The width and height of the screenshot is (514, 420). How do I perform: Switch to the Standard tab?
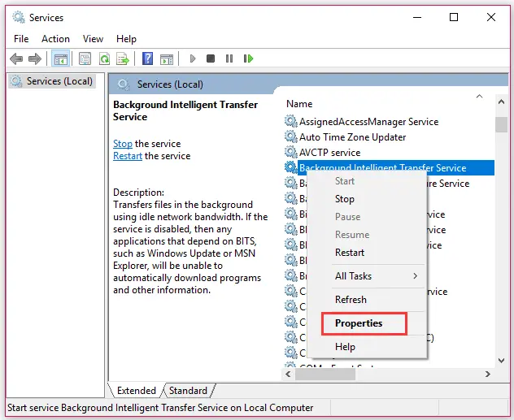pyautogui.click(x=187, y=391)
